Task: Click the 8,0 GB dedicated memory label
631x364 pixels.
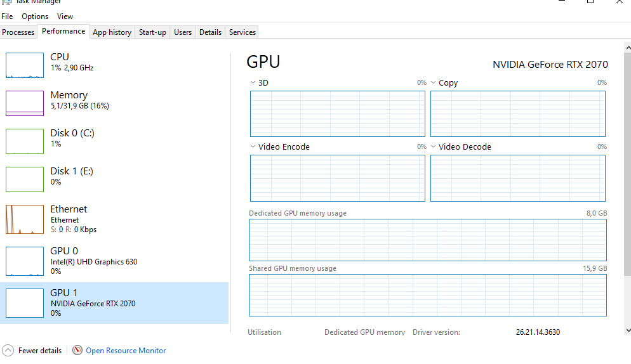Action: (x=596, y=213)
